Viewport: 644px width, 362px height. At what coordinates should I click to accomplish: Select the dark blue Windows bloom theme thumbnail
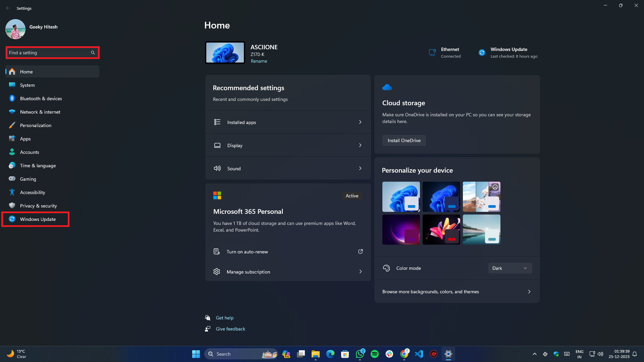pyautogui.click(x=441, y=197)
